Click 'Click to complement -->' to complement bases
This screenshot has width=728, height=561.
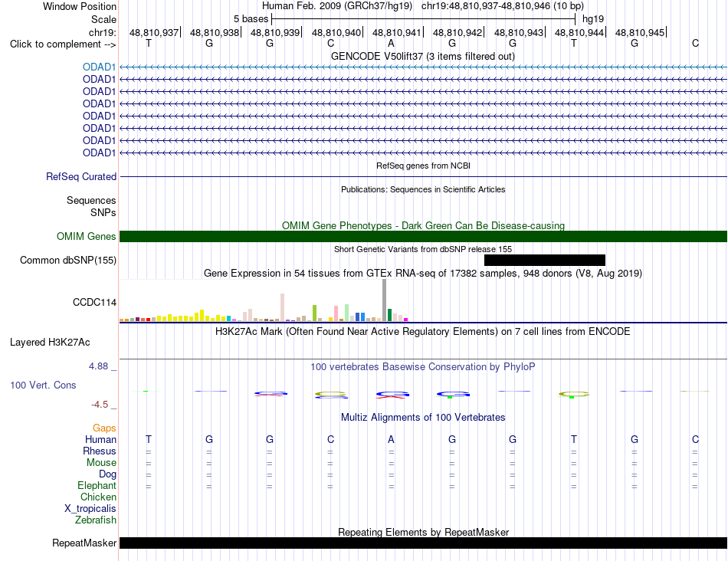click(63, 44)
